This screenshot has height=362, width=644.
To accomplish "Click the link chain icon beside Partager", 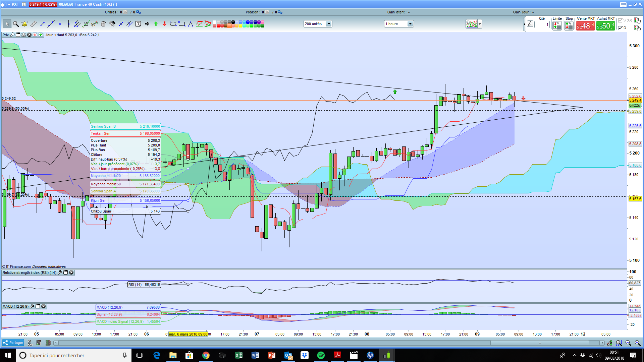I will (30, 343).
